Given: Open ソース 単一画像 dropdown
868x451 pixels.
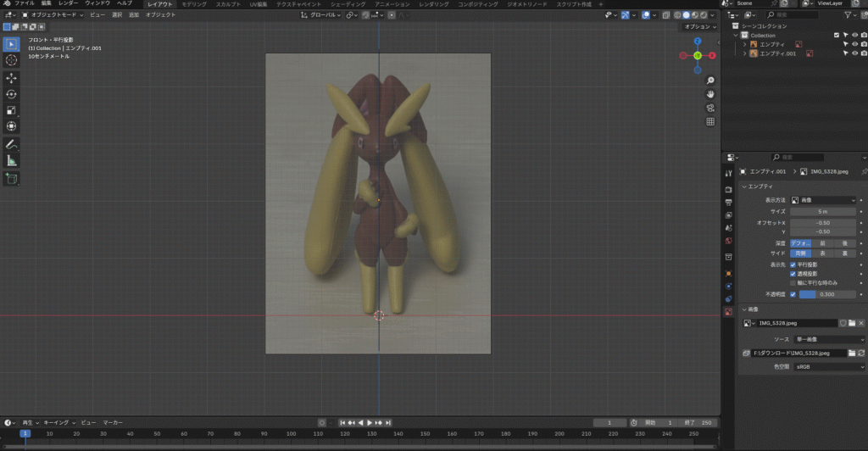Looking at the screenshot, I should pyautogui.click(x=829, y=339).
